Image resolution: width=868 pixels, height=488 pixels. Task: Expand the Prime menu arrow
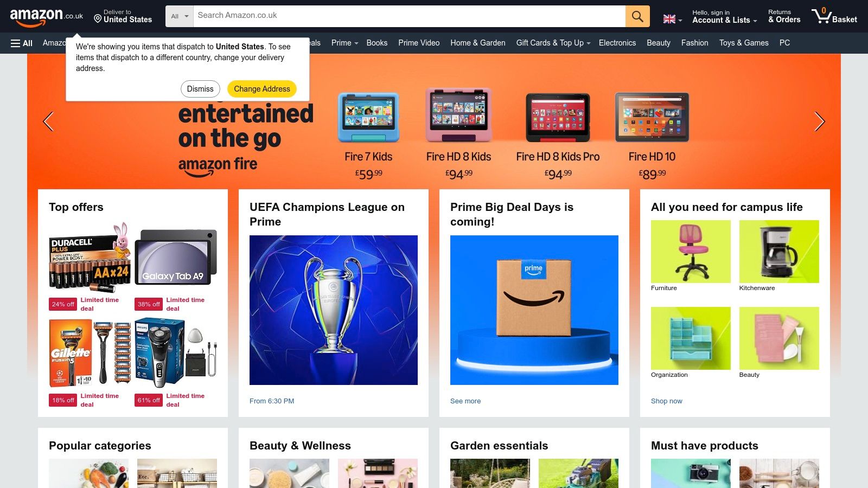[356, 43]
